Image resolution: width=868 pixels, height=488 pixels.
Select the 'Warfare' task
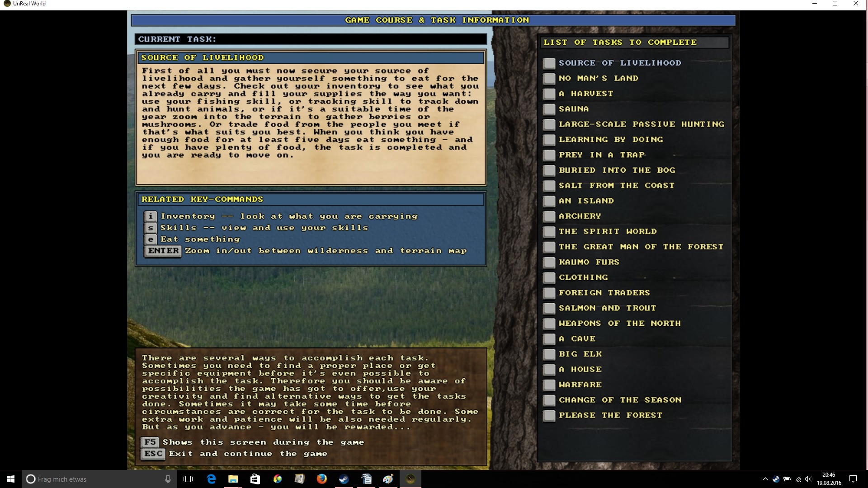pyautogui.click(x=580, y=385)
